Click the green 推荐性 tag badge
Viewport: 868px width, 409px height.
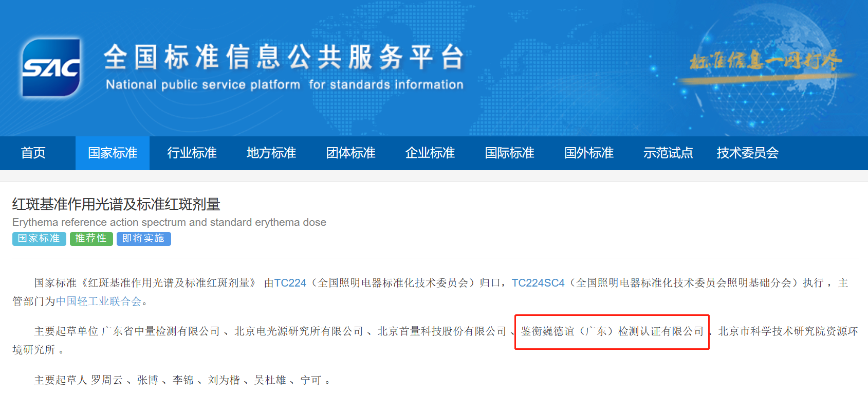click(91, 239)
